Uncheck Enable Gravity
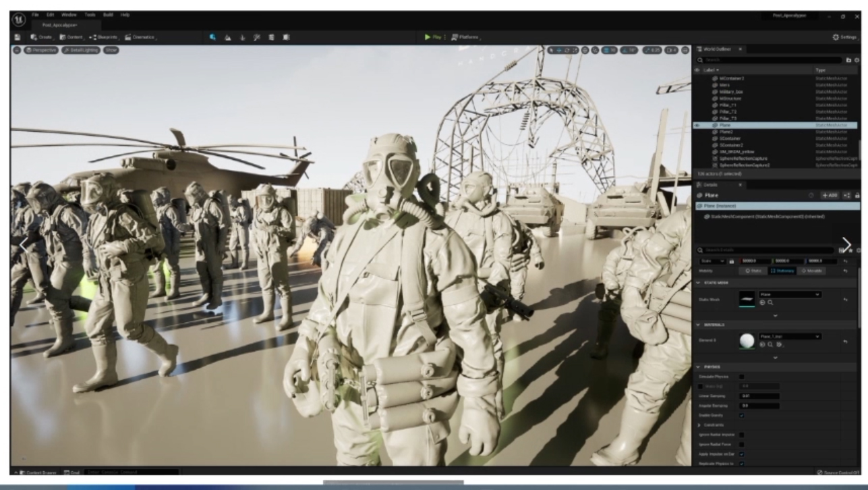Image resolution: width=868 pixels, height=490 pixels. [742, 415]
